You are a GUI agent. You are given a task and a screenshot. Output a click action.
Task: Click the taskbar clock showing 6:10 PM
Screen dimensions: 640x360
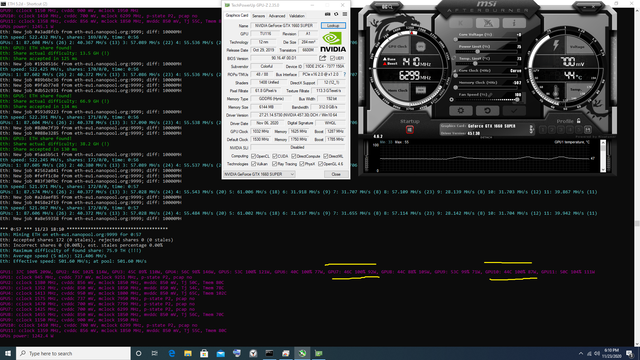611,353
